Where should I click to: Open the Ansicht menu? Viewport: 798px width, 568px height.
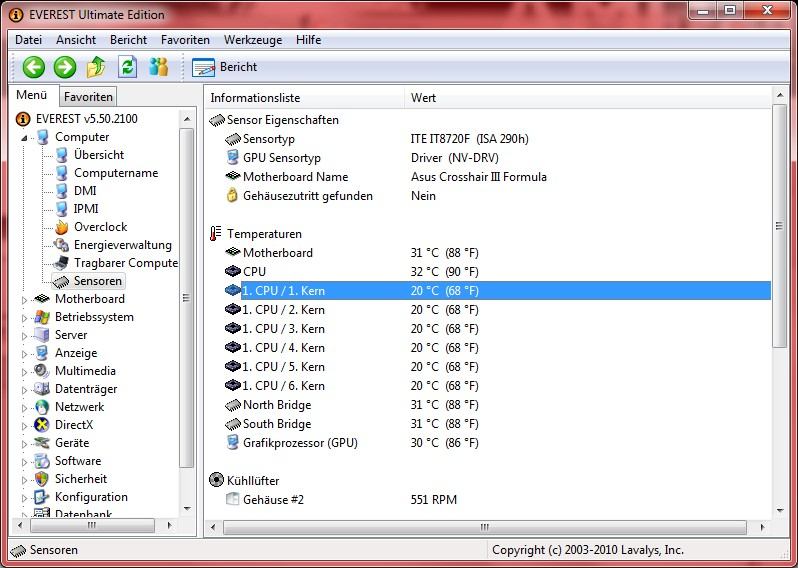pos(76,40)
